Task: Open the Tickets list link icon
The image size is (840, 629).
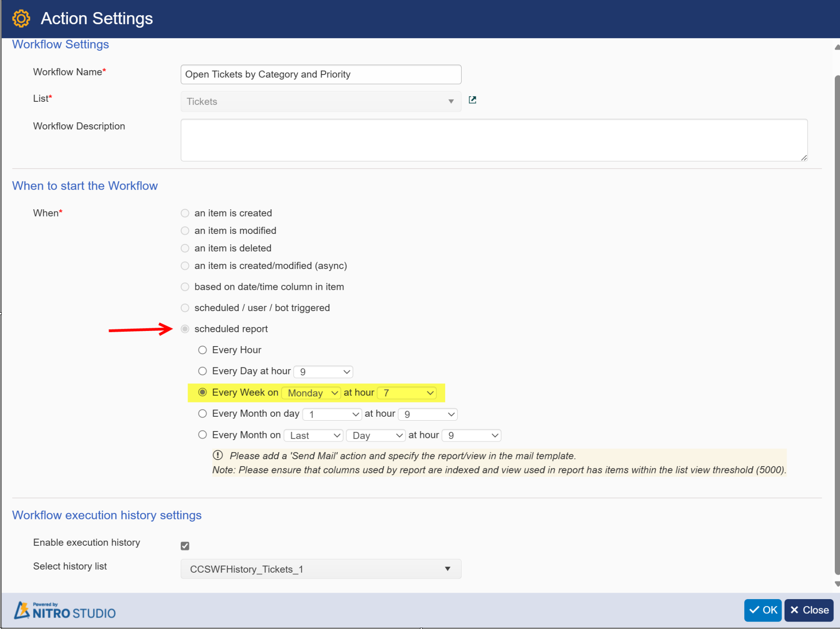Action: click(472, 100)
